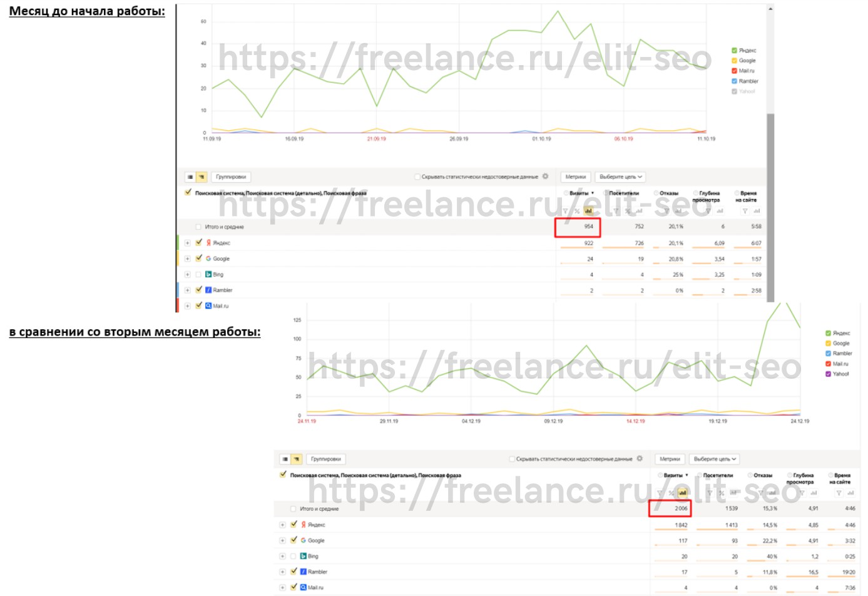The image size is (868, 596).
Task: Click the Посетители filter funnel in lower report
Action: pyautogui.click(x=710, y=493)
